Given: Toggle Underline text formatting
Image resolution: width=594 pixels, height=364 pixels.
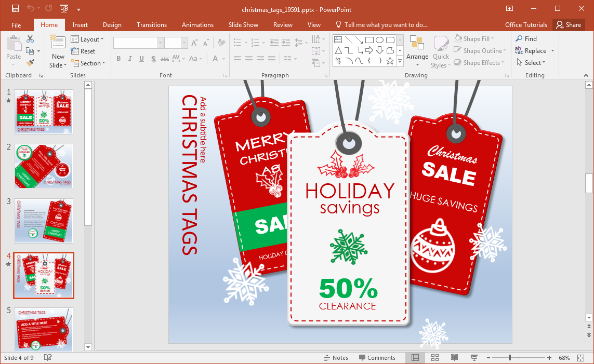Looking at the screenshot, I should [141, 59].
